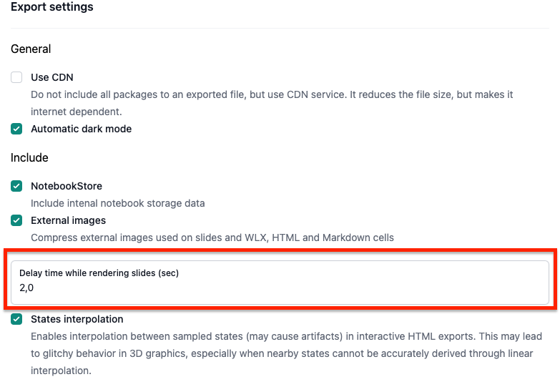Click the 'Delay time while rendering slides' label
The height and width of the screenshot is (392, 560).
pos(99,273)
